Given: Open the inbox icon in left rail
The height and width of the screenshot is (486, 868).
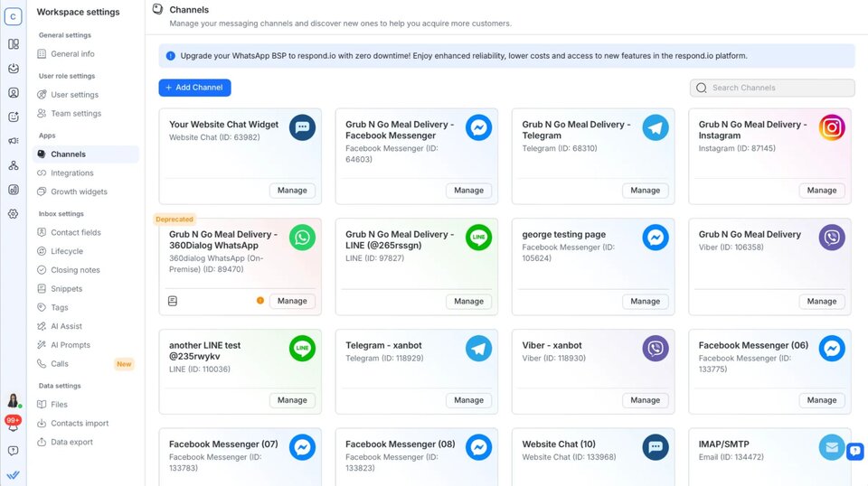Looking at the screenshot, I should (14, 68).
